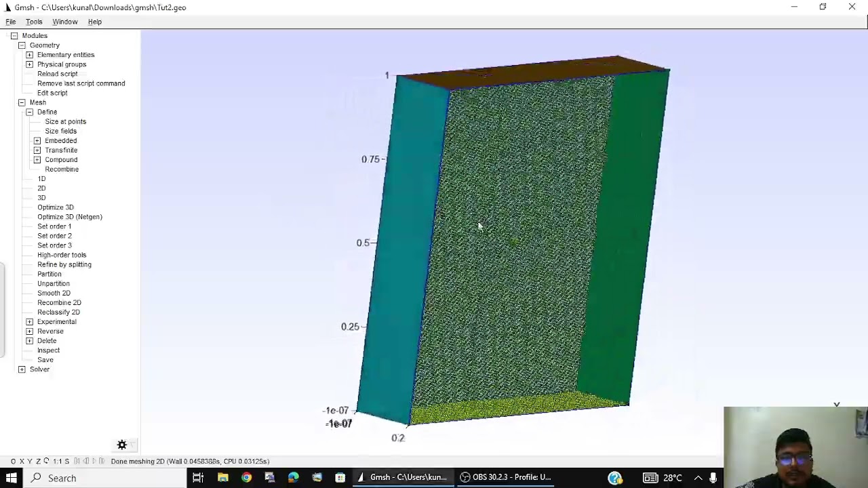Click Gmsh taskbar window button
Viewport: 868px width, 488px height.
pos(403,478)
